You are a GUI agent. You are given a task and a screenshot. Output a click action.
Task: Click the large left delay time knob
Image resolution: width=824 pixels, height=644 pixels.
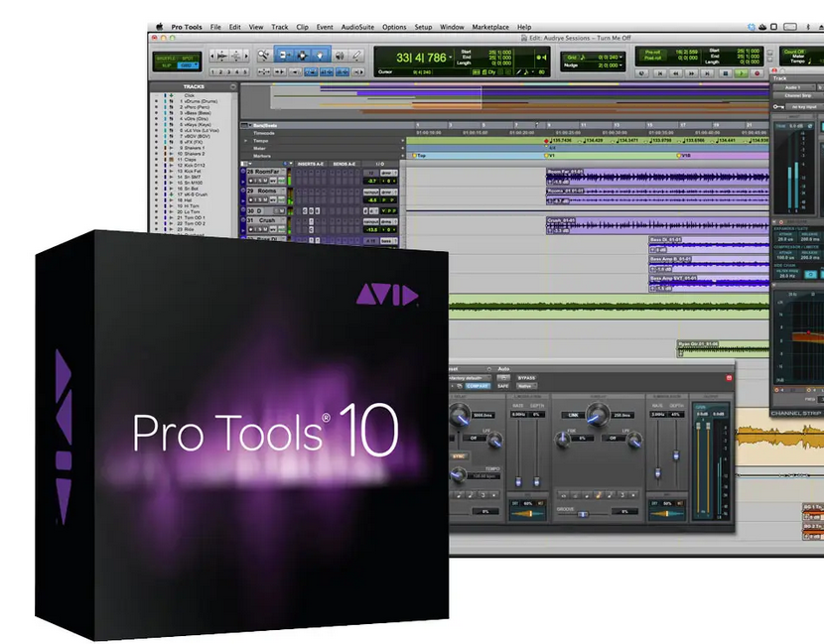click(x=460, y=415)
